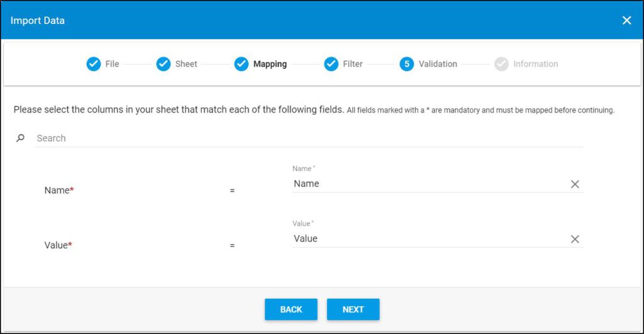Click the Validation step number 5 icon

tap(407, 64)
